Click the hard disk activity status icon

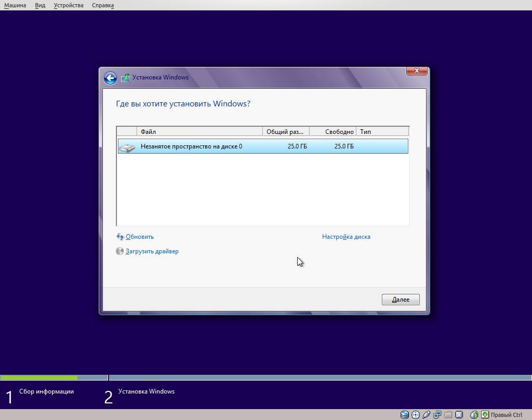[x=405, y=415]
